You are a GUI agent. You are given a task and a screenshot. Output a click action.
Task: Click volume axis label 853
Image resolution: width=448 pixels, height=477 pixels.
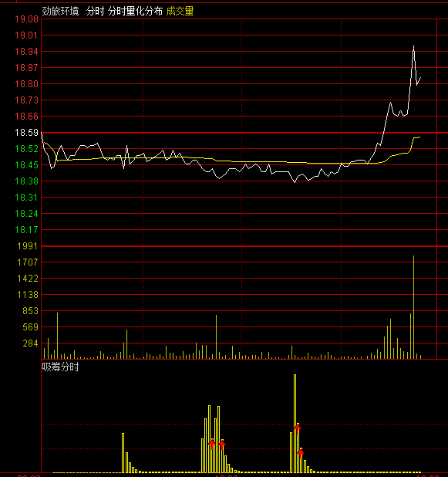coord(30,311)
